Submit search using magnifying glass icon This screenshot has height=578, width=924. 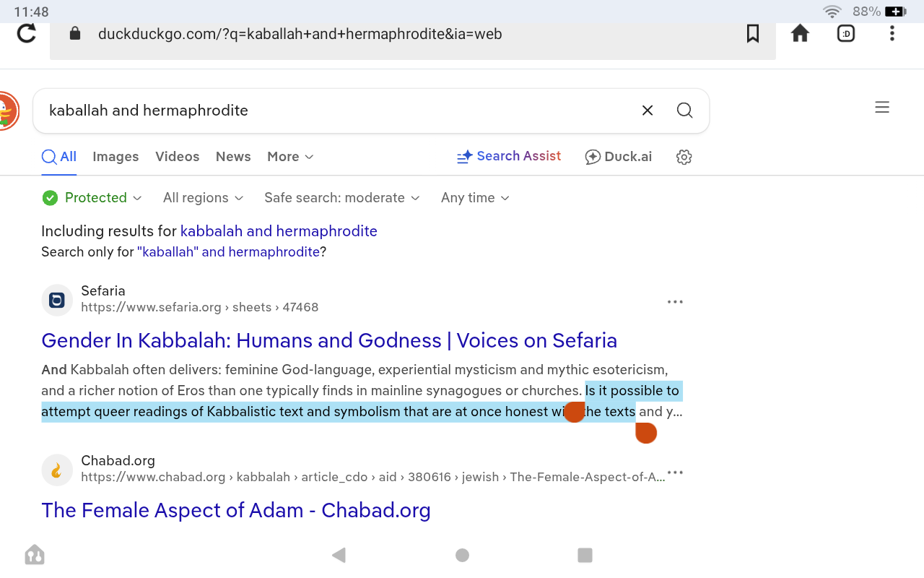pos(684,111)
